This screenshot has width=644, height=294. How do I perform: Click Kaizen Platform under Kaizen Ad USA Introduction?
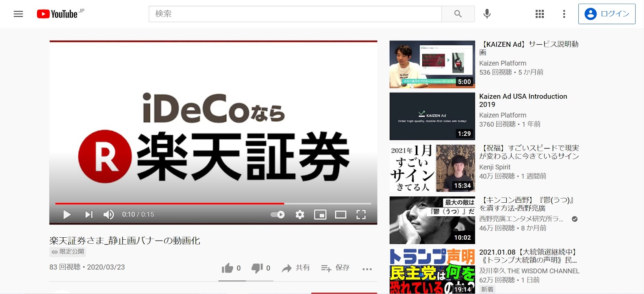point(503,115)
